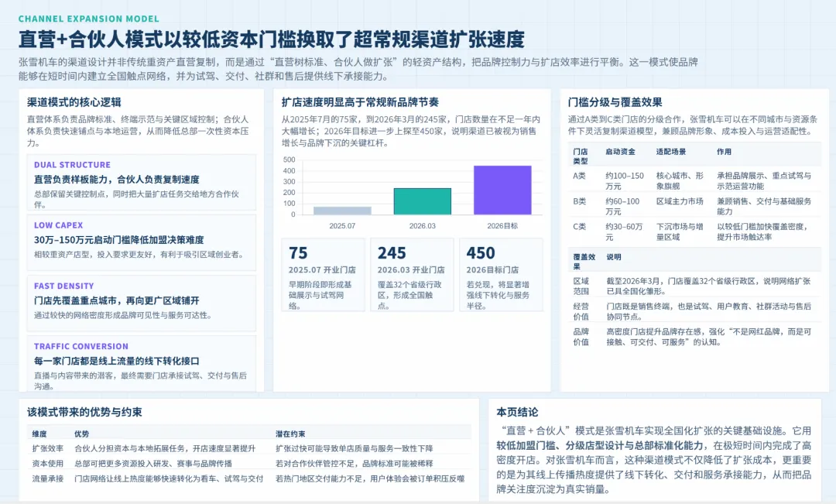Screen dimensions: 836x504
Task: Open the 门槛分级与覆盖效果 panel header
Action: 616,101
